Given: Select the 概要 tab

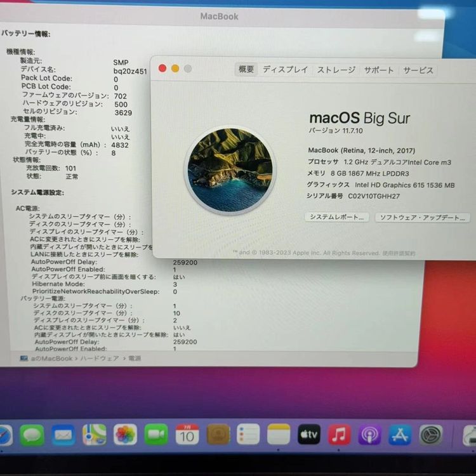Looking at the screenshot, I should coord(246,69).
